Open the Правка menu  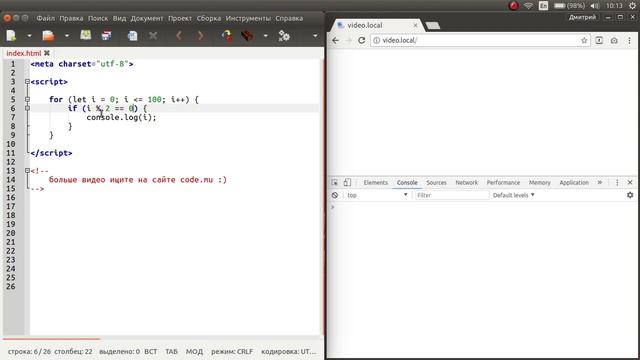[71, 18]
